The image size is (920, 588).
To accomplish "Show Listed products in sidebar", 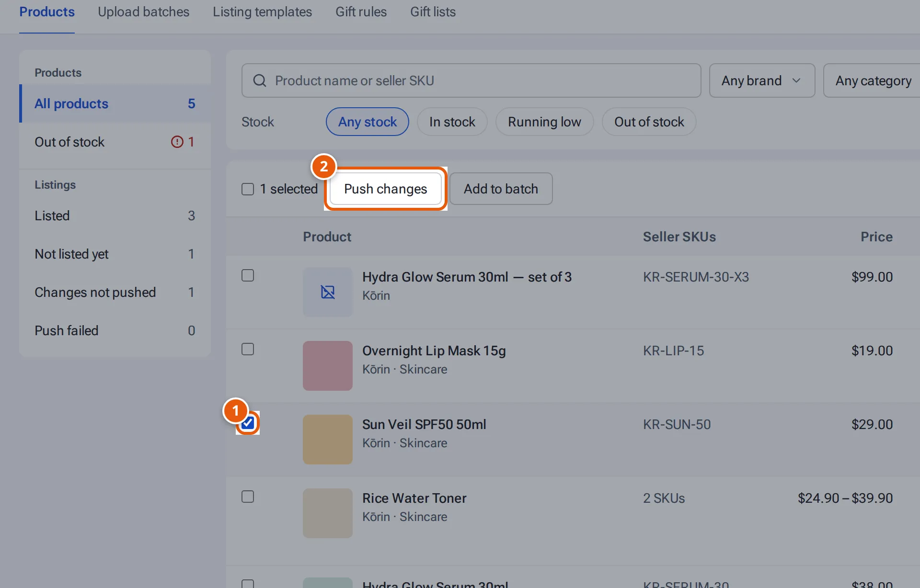I will pyautogui.click(x=115, y=215).
